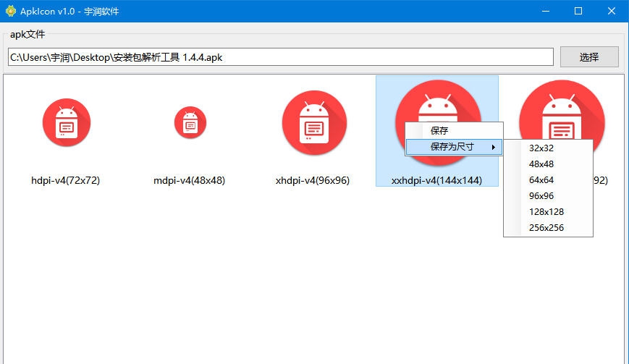This screenshot has height=364, width=629.
Task: Minimize the ApkIcon window
Action: coord(546,12)
